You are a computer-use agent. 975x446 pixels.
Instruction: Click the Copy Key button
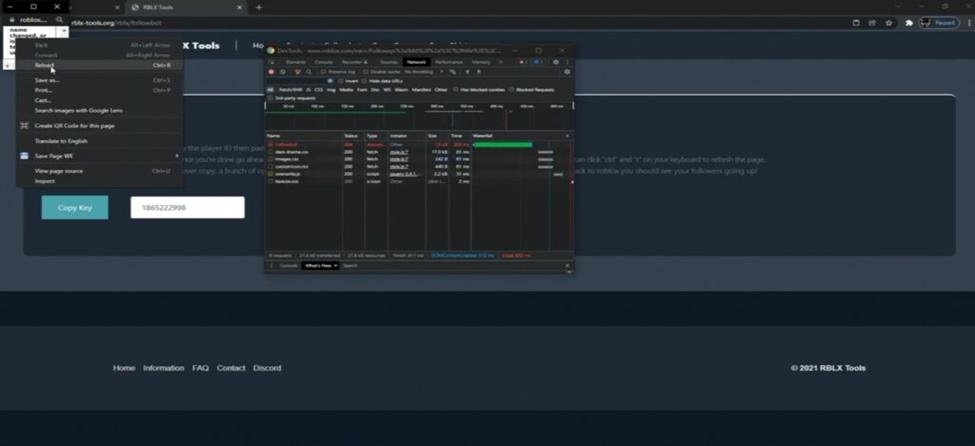(x=75, y=207)
